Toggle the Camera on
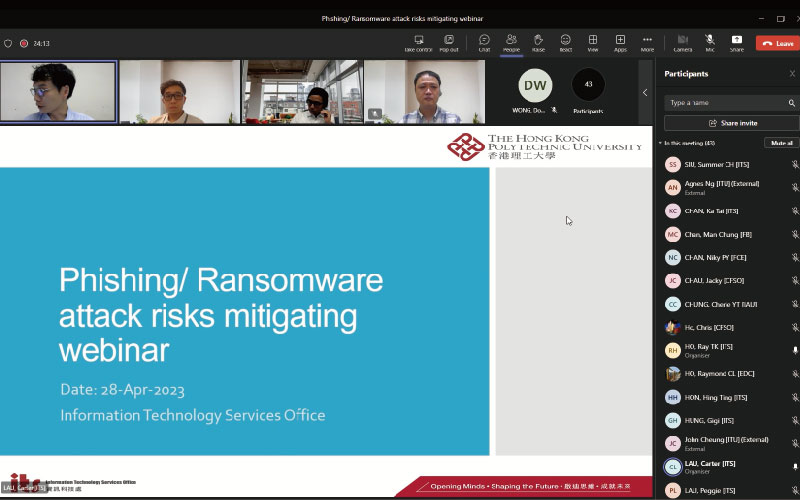 click(x=683, y=42)
